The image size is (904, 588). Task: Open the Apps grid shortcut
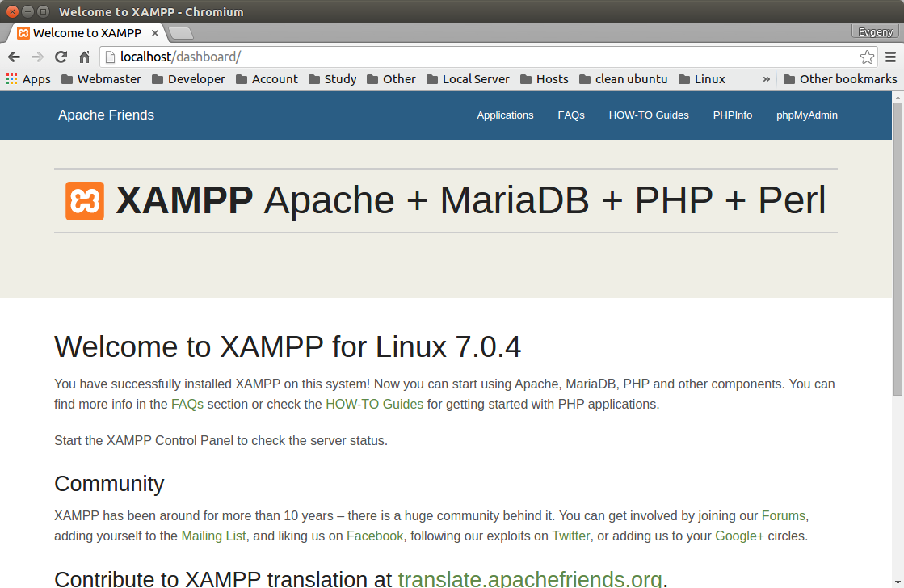[28, 79]
